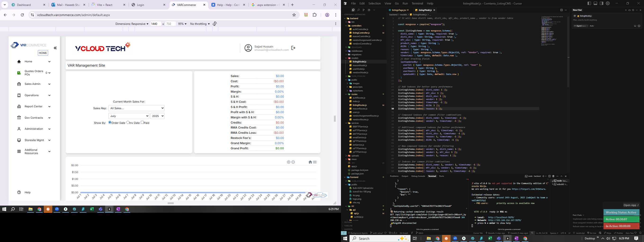Screen dimensions: 644x242
Task: Open Chrome extensions puzzle icon
Action: point(314,15)
